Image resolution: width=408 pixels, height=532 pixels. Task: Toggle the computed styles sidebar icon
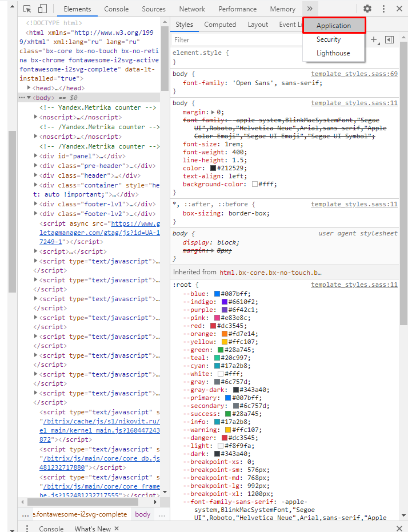(390, 39)
